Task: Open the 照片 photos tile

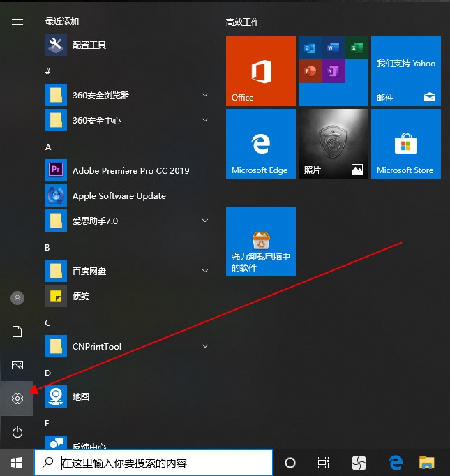Action: coord(333,144)
